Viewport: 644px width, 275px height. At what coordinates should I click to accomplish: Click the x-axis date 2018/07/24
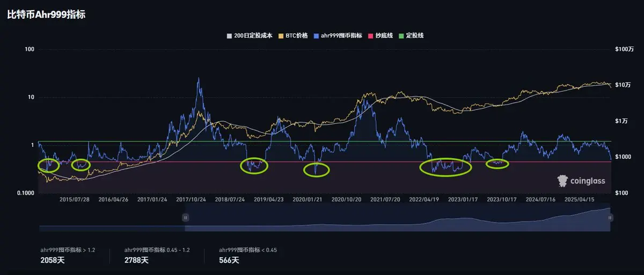tap(230, 199)
